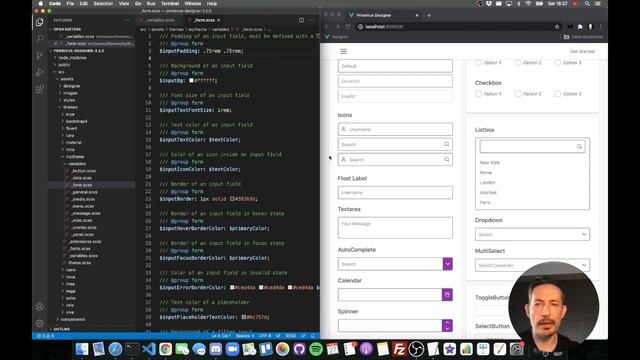This screenshot has width=640, height=360.
Task: Switch to the _form.scss editor tab
Action: coord(204,20)
